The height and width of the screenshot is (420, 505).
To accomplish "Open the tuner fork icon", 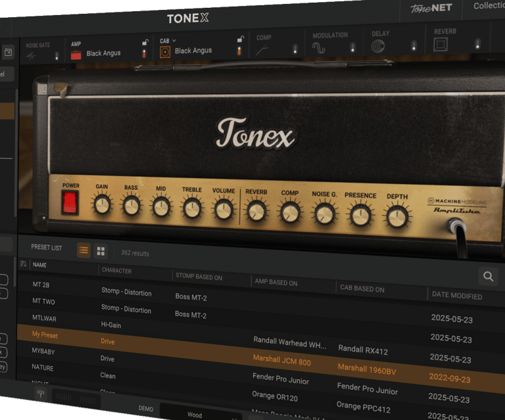I will click(x=41, y=393).
